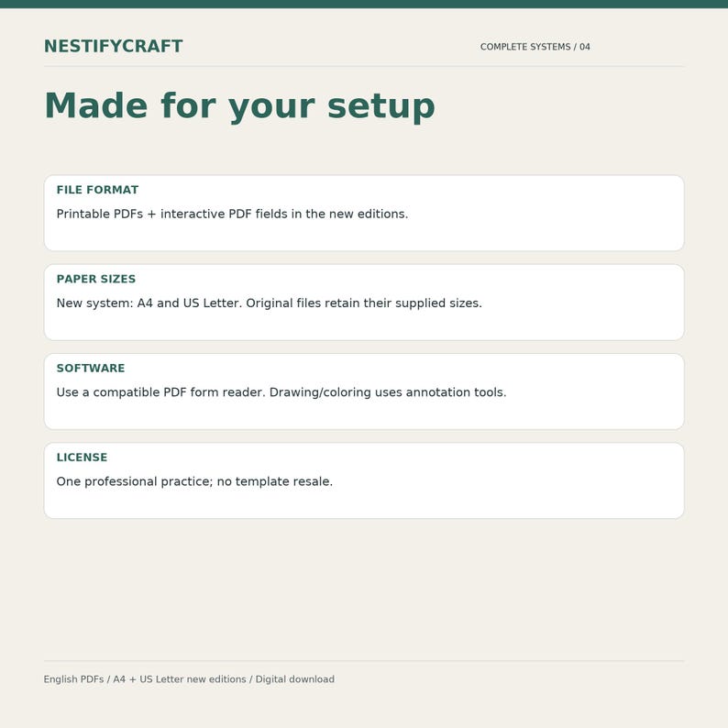Click the NESTIFYCRAFT brand name

pyautogui.click(x=114, y=47)
